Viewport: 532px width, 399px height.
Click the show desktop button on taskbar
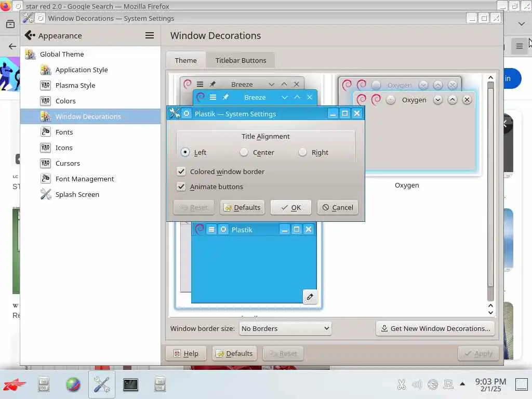tap(522, 384)
